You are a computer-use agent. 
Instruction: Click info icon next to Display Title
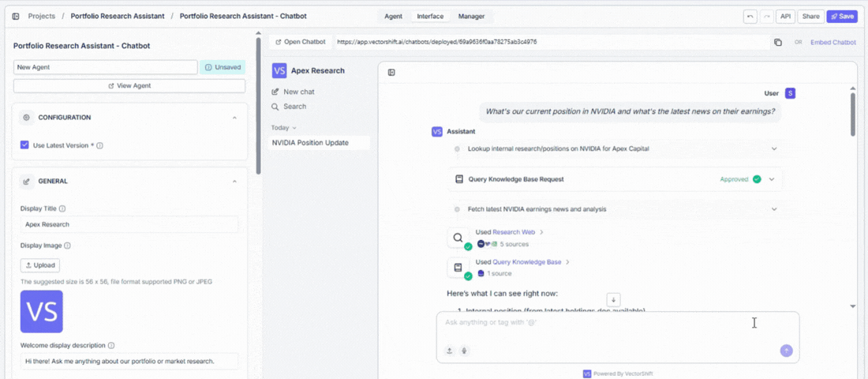point(62,209)
